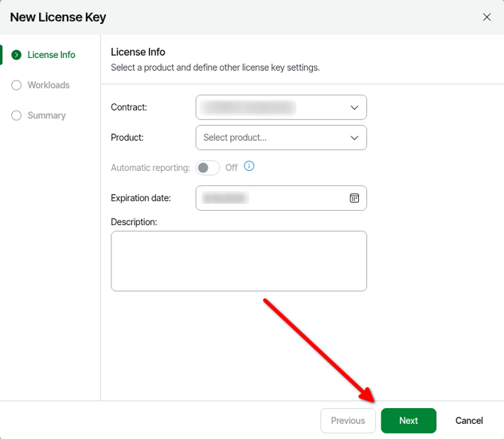Screen dimensions: 504x439
Task: Click the Summary step circle icon
Action: point(17,115)
